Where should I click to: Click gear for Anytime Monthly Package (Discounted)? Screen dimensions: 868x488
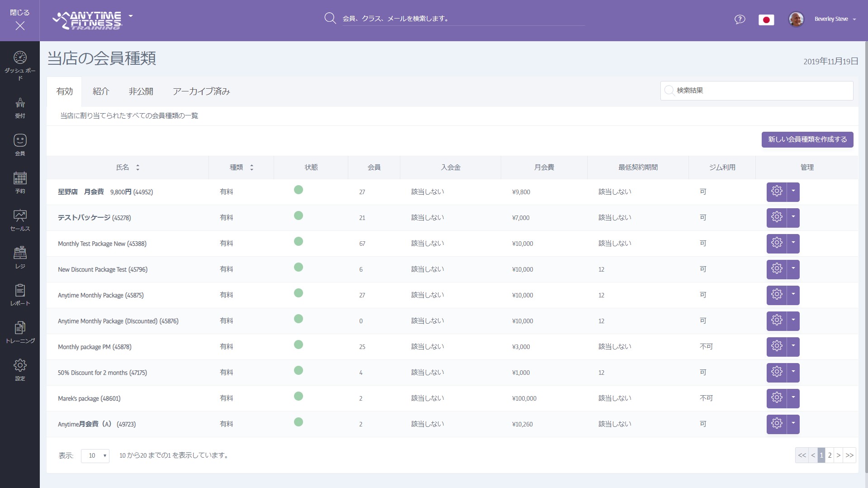[x=777, y=321]
